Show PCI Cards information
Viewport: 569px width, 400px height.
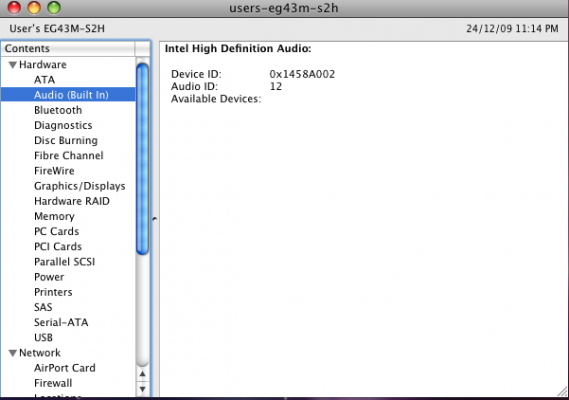click(58, 246)
